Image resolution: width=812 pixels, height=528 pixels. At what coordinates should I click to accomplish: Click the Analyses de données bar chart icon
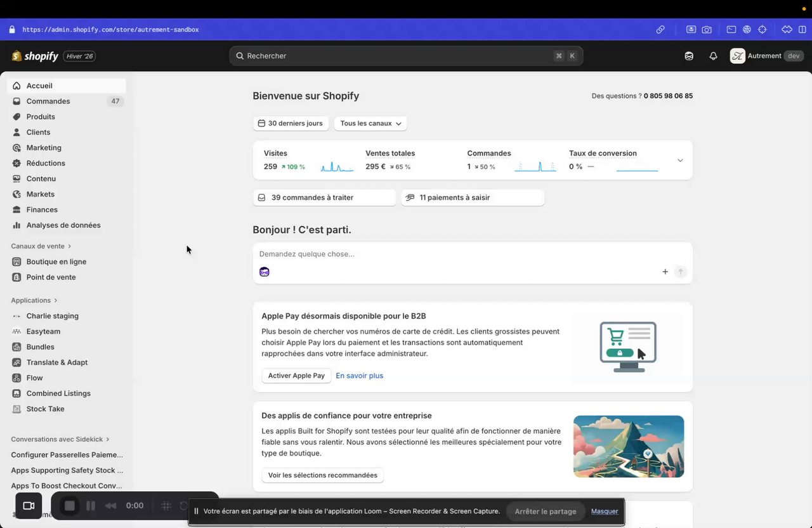tap(16, 225)
